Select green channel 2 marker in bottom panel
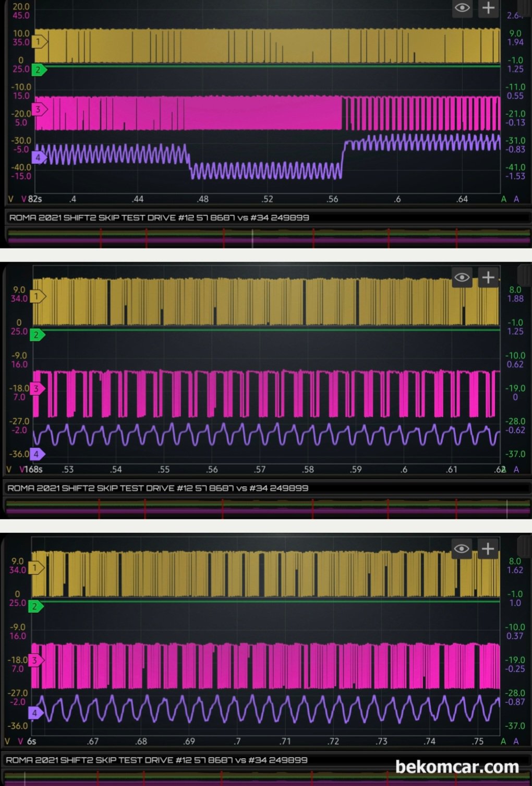532x786 pixels. 36,606
